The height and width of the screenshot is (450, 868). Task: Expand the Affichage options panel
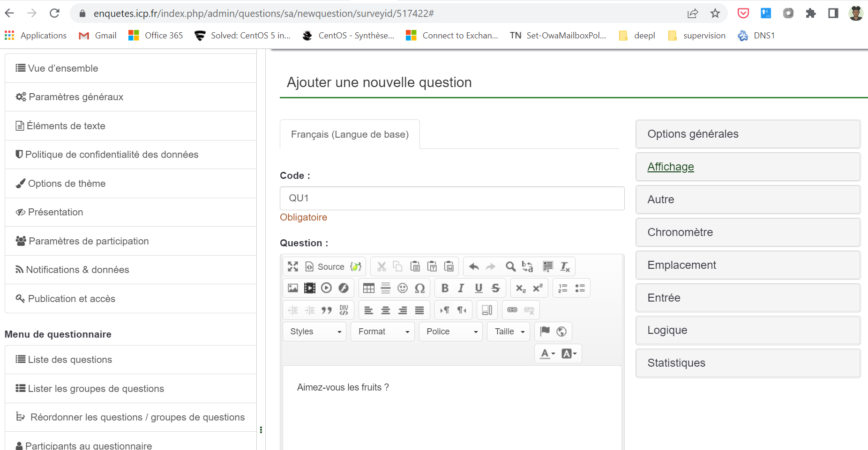[x=671, y=167]
